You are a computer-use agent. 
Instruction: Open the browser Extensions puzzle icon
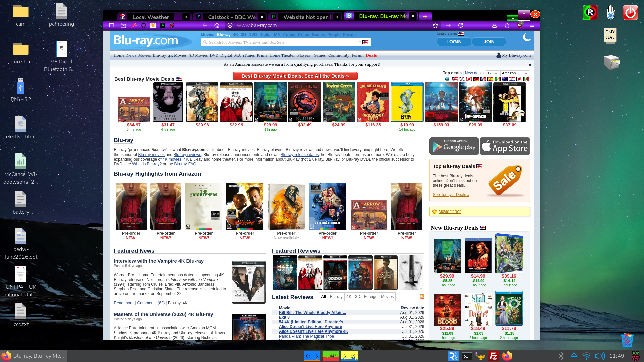pyautogui.click(x=507, y=25)
